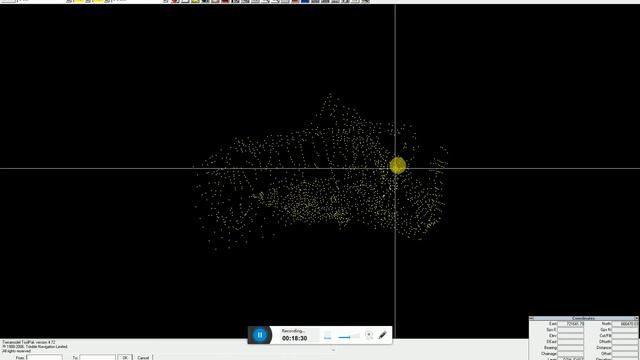The image size is (640, 360).
Task: Click the Sun E field in Coordinates panel
Action: click(x=571, y=330)
